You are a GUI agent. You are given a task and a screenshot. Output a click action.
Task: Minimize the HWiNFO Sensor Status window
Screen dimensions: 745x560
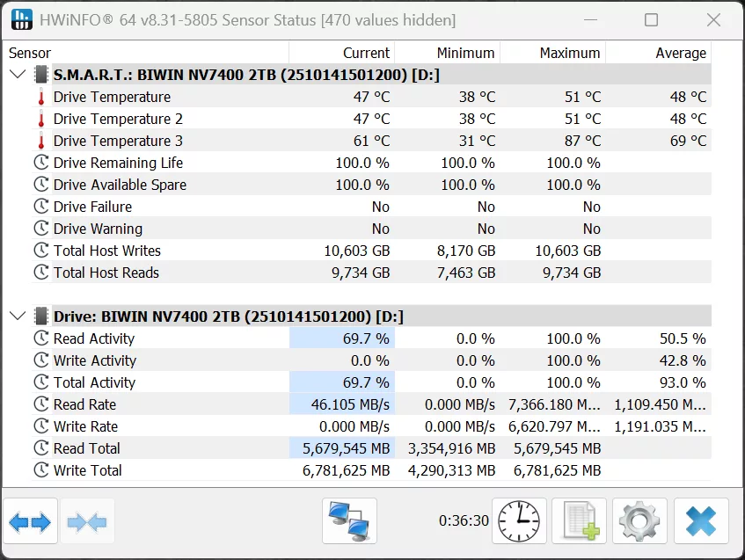coord(590,20)
